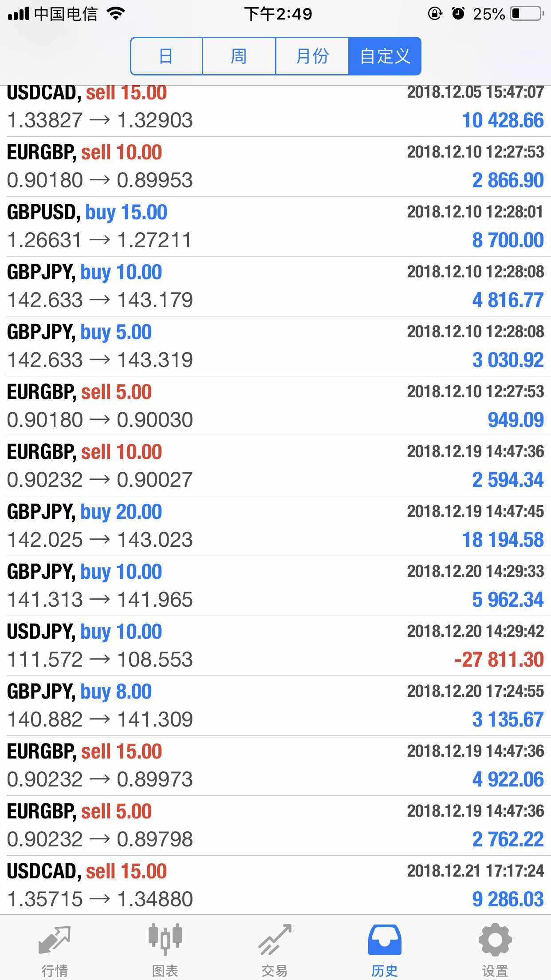Tap the alarm clock status icon
Image resolution: width=551 pixels, height=980 pixels.
[x=458, y=14]
